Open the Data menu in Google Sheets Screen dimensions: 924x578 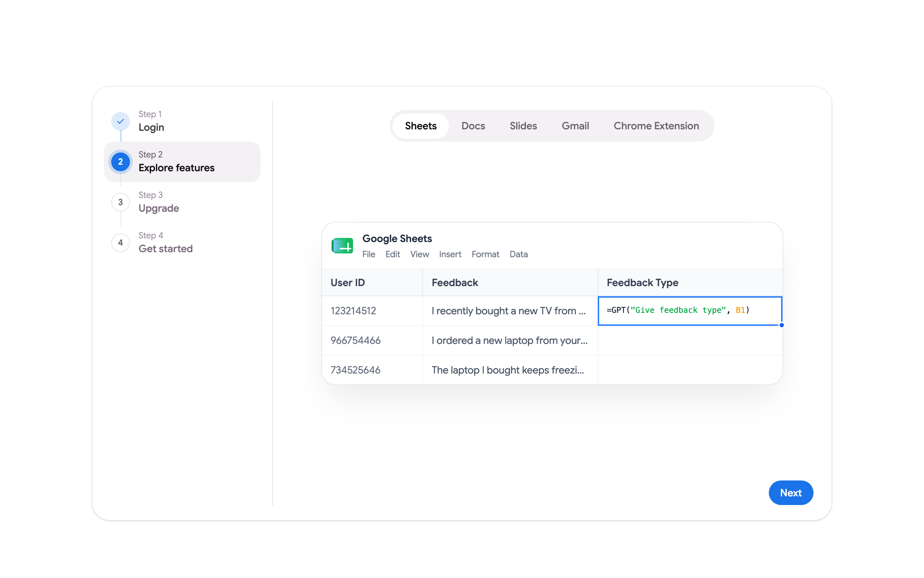pyautogui.click(x=519, y=254)
